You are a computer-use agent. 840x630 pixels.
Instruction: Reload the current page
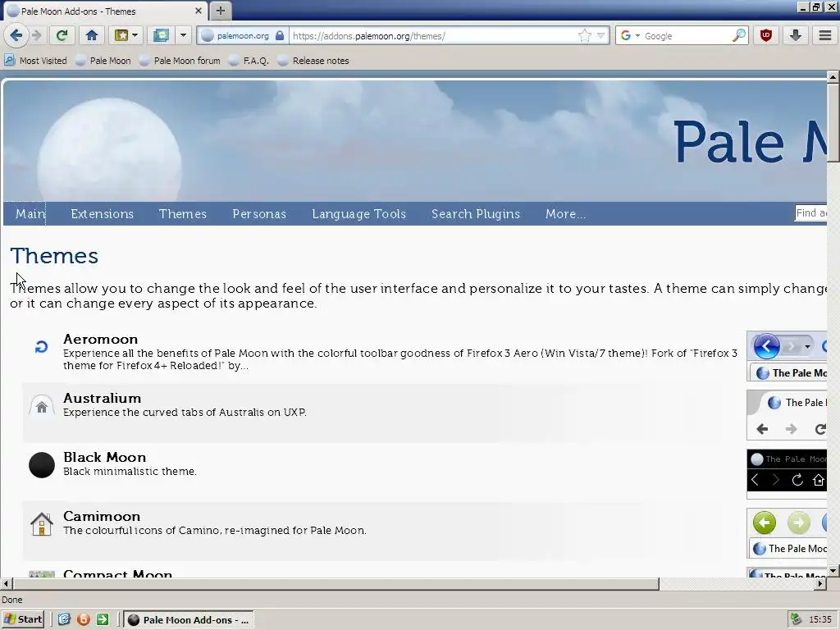pyautogui.click(x=62, y=36)
